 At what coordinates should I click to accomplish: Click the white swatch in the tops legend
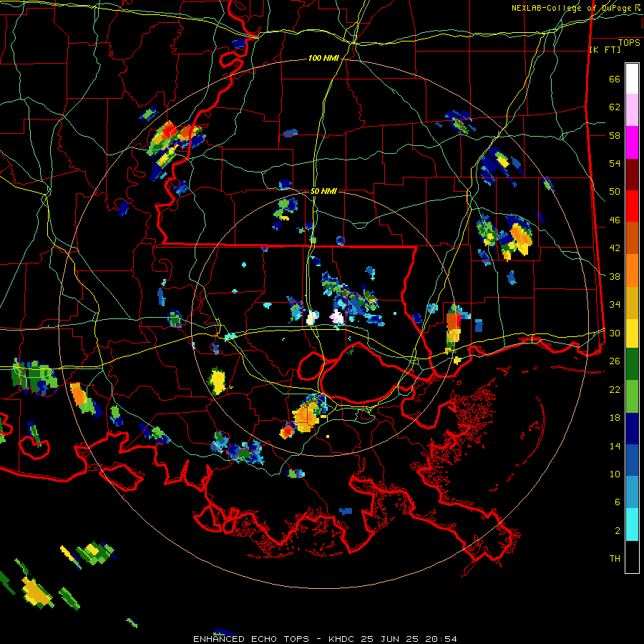click(x=632, y=79)
